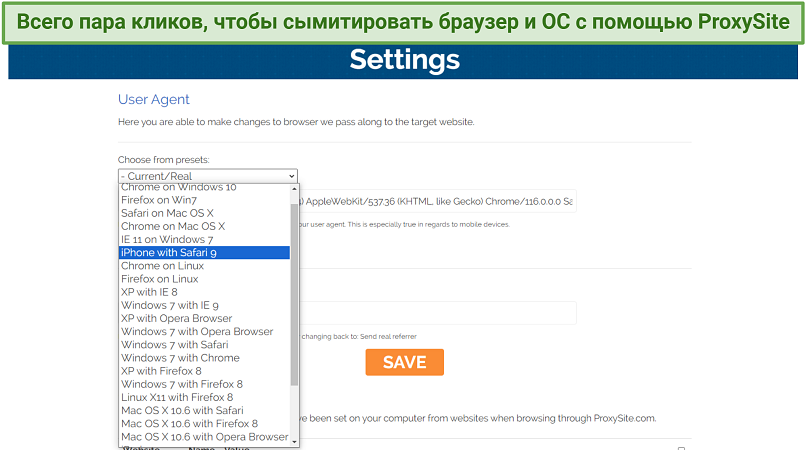Click the 'Choose from presets:' label
Screen dimensions: 806x450
(x=163, y=160)
